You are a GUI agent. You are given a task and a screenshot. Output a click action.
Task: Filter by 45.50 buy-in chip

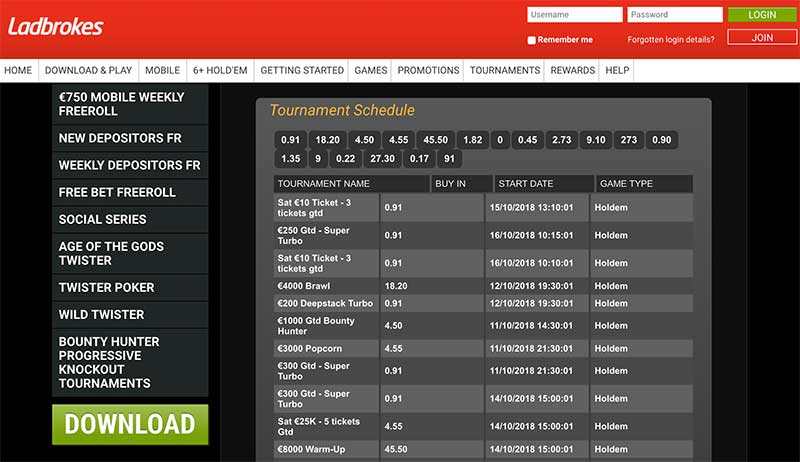[436, 140]
